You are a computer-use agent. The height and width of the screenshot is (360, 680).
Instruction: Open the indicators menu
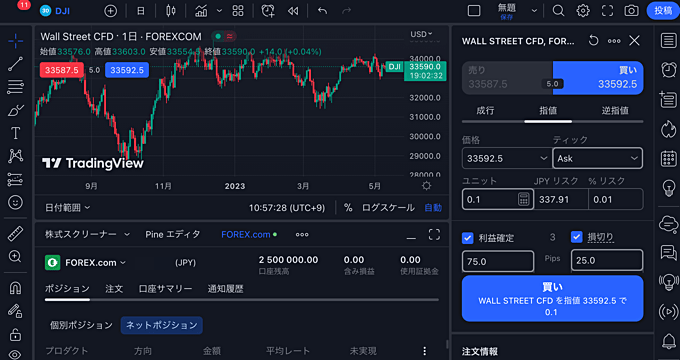coord(201,11)
